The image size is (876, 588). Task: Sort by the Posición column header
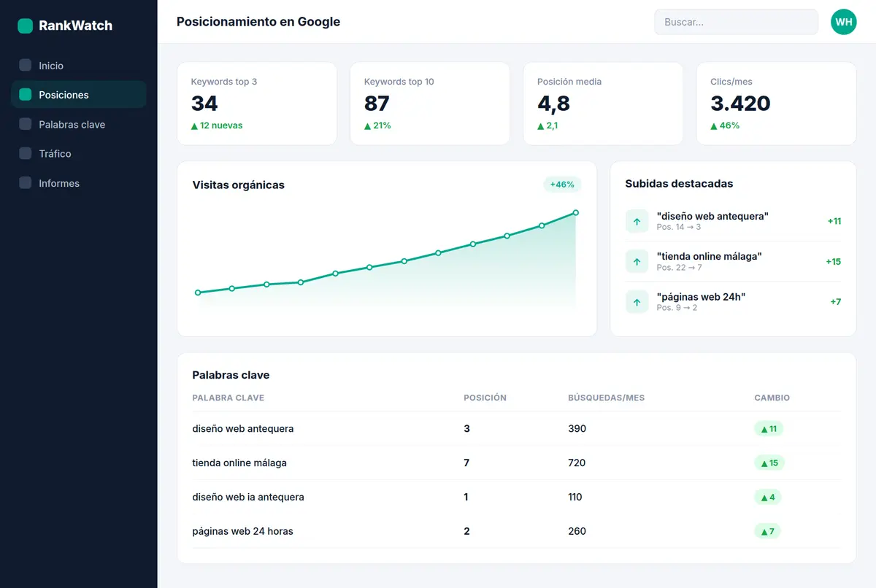(485, 398)
